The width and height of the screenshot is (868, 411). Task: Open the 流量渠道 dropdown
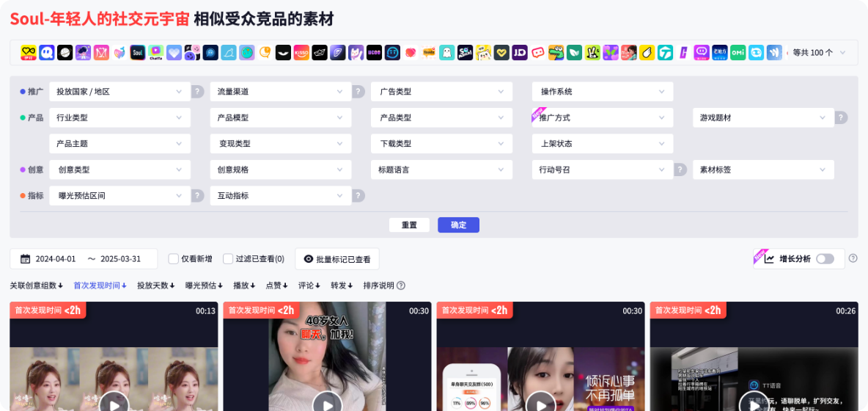click(x=281, y=92)
